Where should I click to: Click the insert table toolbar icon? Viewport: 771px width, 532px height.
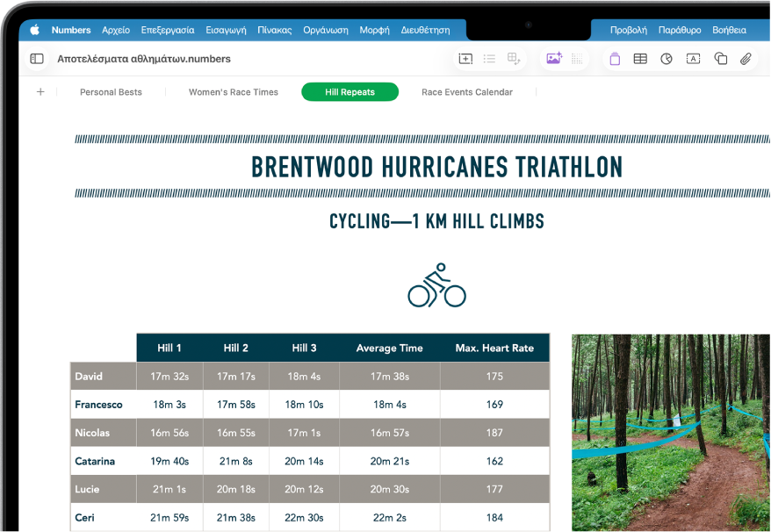click(x=640, y=59)
